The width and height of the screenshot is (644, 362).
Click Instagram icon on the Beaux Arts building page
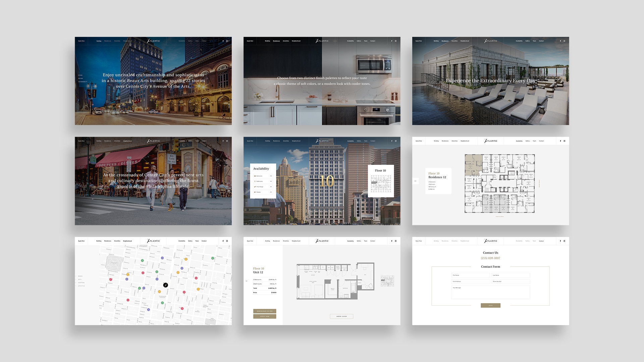pyautogui.click(x=227, y=41)
